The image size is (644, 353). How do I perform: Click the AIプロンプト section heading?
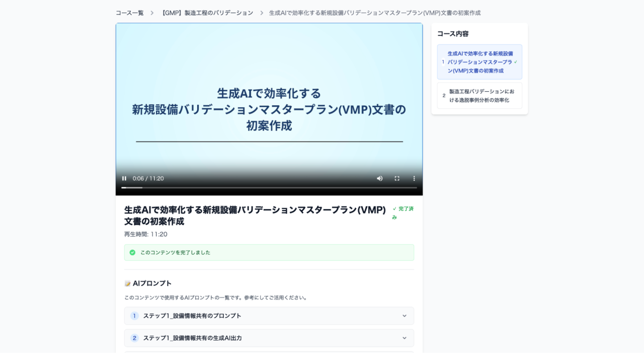click(148, 284)
